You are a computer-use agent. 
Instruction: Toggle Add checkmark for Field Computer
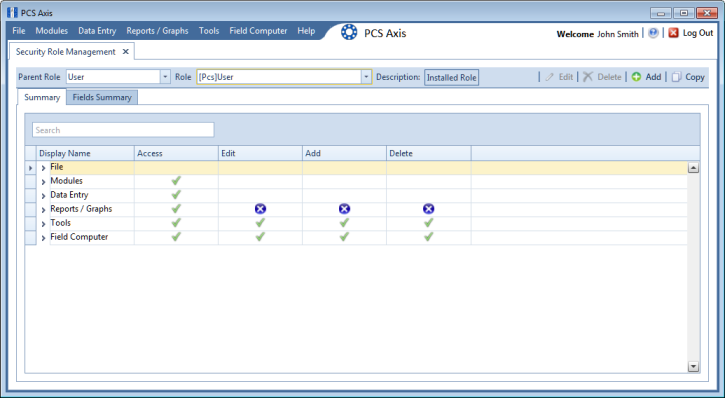[x=344, y=237]
